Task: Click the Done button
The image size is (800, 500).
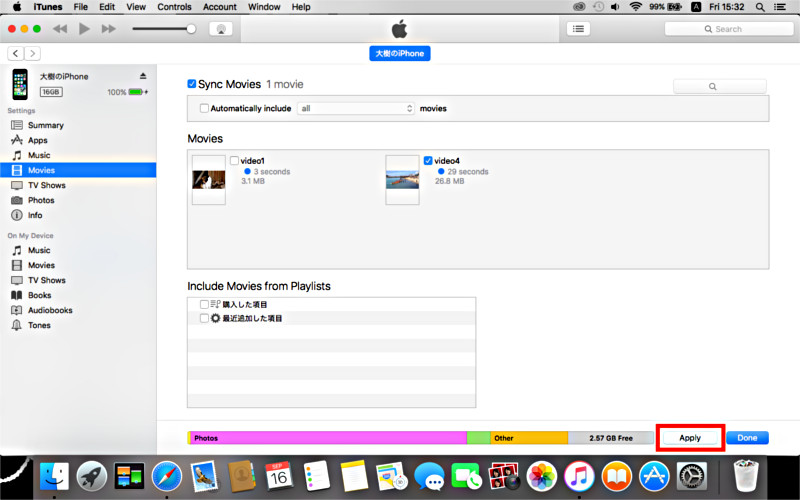Action: tap(747, 438)
